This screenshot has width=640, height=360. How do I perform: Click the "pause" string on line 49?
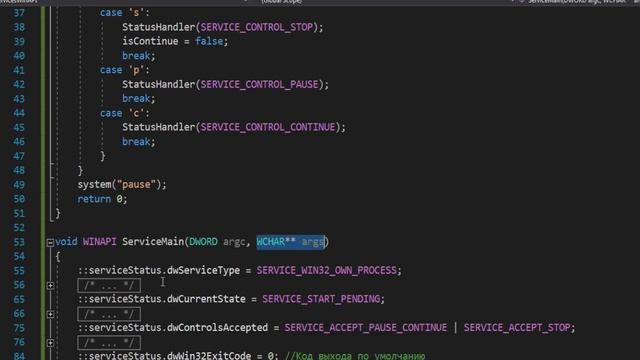tap(136, 184)
